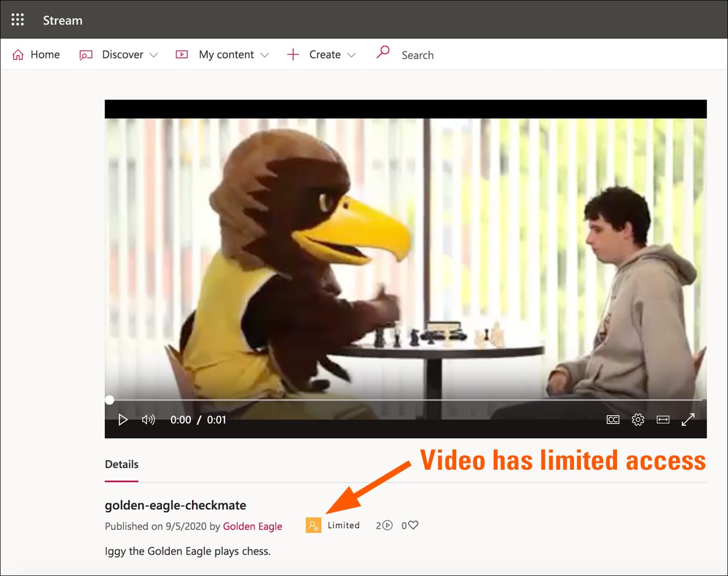This screenshot has height=576, width=728.
Task: Enter fullscreen with the diagonal arrows icon
Action: (688, 419)
